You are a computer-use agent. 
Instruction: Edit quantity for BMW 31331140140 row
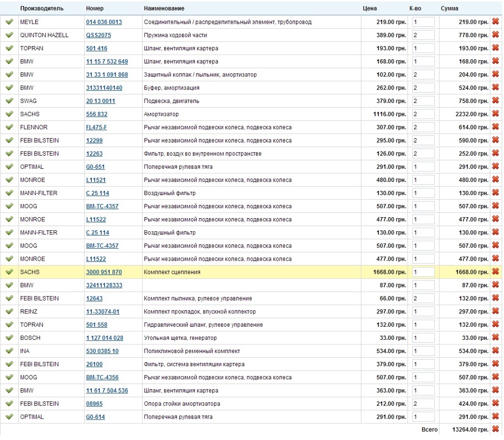423,88
